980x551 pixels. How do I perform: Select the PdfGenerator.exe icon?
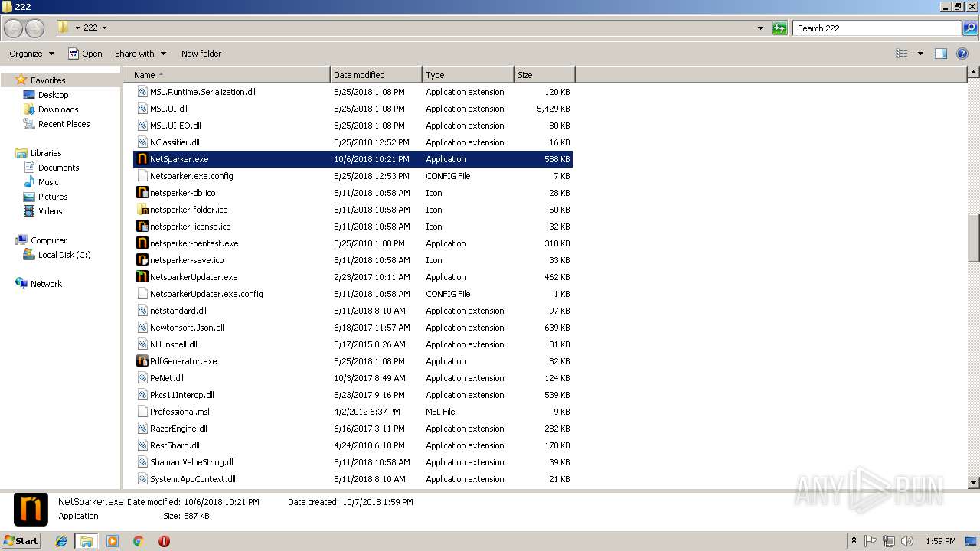click(x=142, y=361)
